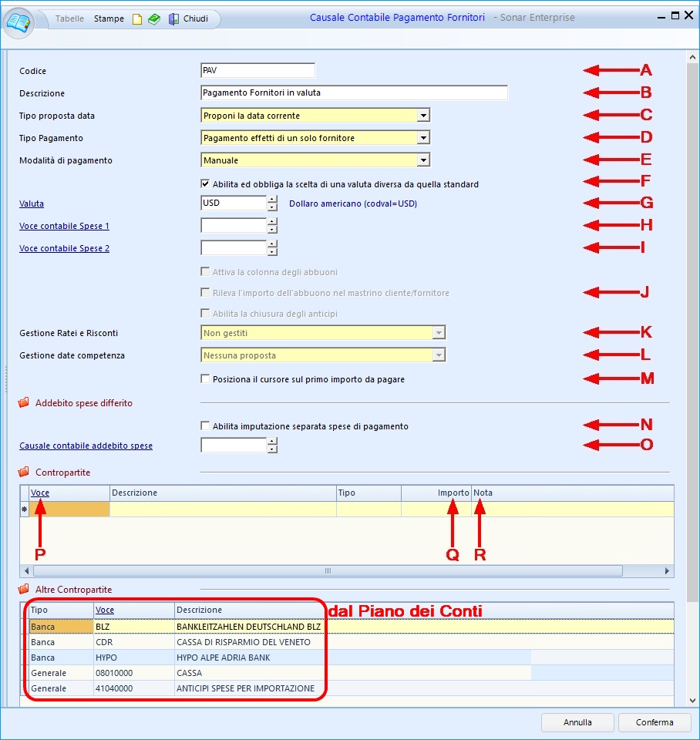Check Abilita imputazione separata spese di pagamento
The image size is (700, 740).
pyautogui.click(x=205, y=425)
